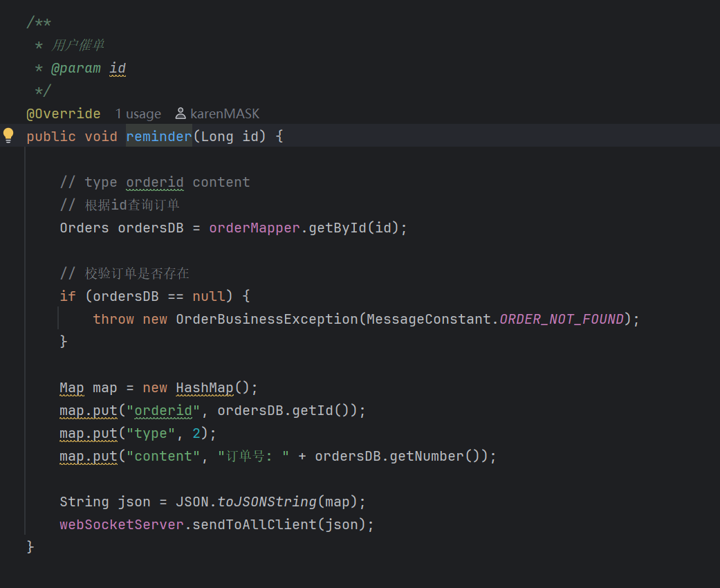Click the number 2 in map.put type
Image resolution: width=720 pixels, height=588 pixels.
coord(196,433)
